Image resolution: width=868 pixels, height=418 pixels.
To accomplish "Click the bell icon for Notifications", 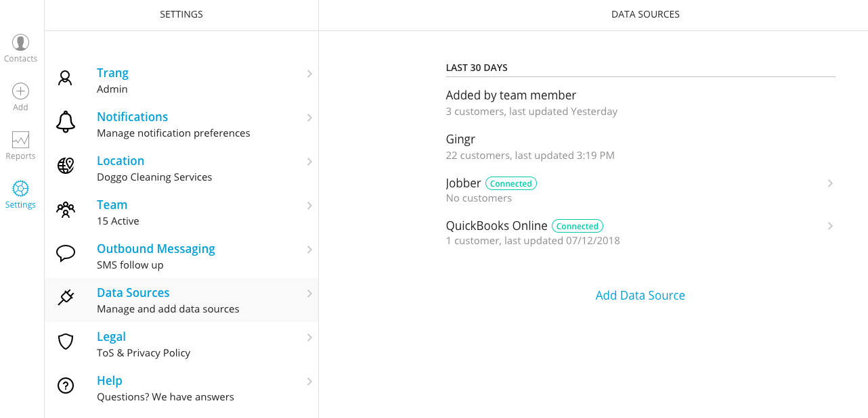I will click(x=66, y=122).
